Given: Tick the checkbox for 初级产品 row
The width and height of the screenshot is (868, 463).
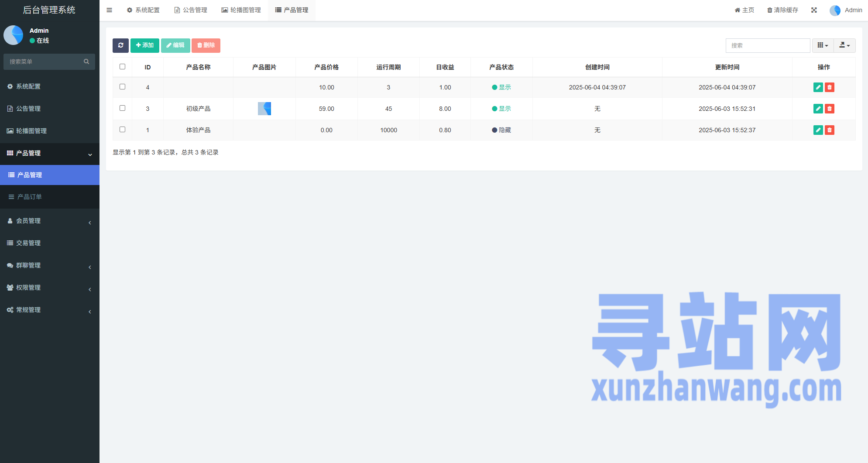Looking at the screenshot, I should pos(122,108).
